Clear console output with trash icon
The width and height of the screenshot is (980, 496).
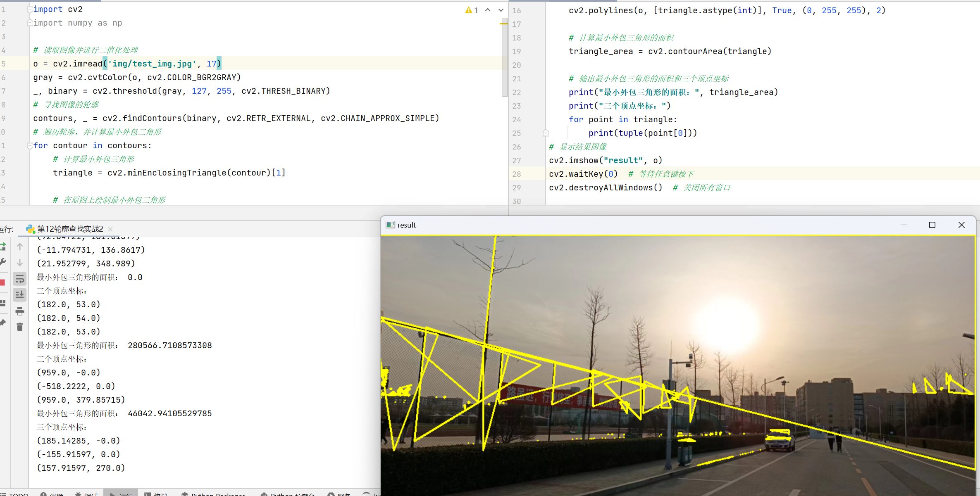point(20,327)
